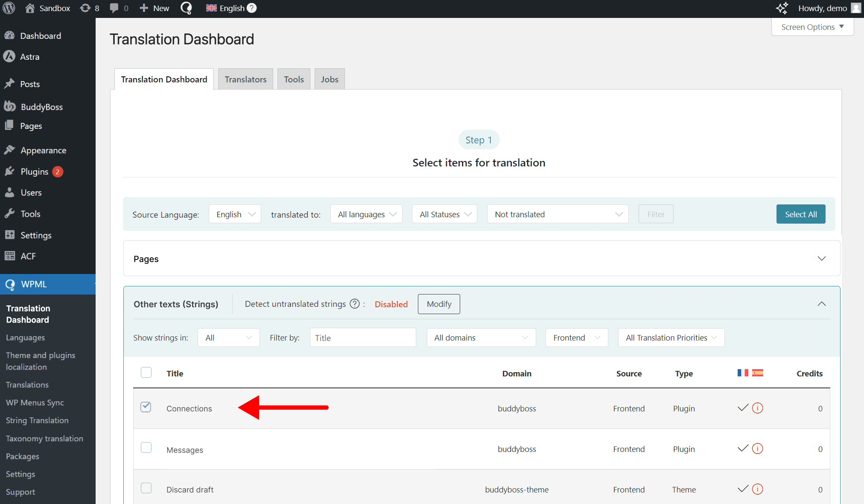Image resolution: width=864 pixels, height=504 pixels.
Task: Click Spanish status info icon for Connections row
Action: [758, 408]
